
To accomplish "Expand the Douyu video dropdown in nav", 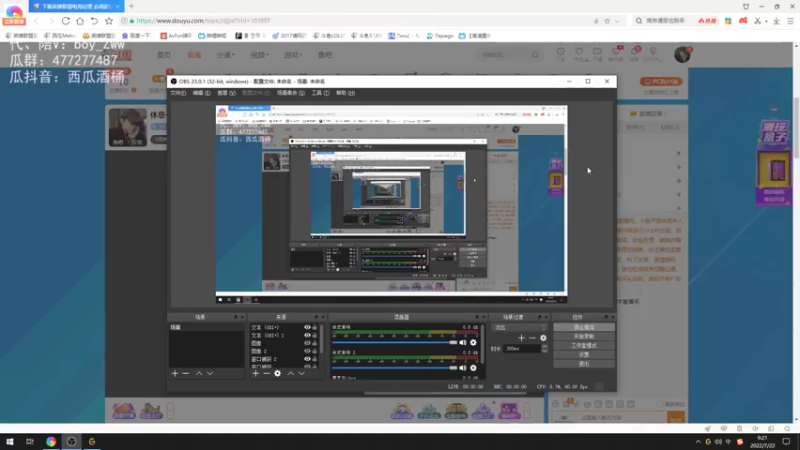I will (x=259, y=55).
